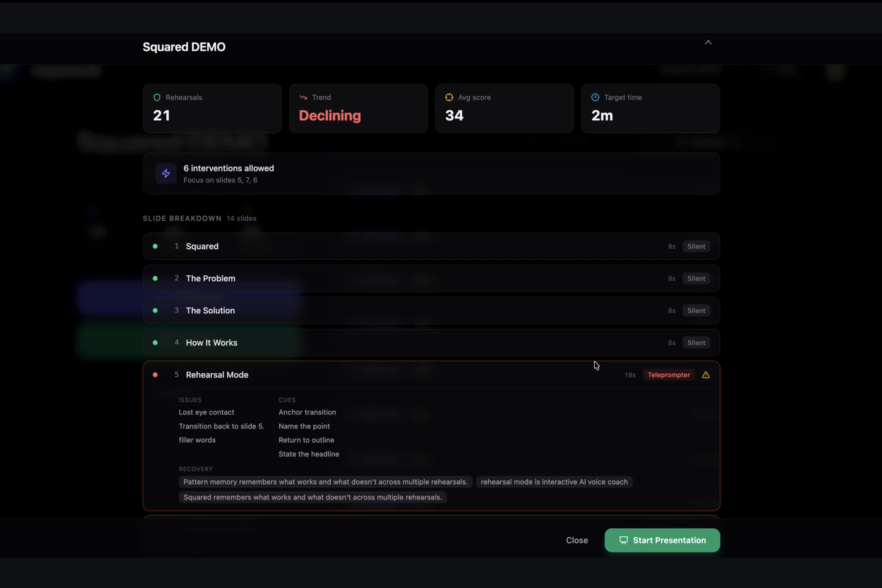Select the 'Pattern memory remembers' recovery chip
This screenshot has width=882, height=588.
[325, 482]
